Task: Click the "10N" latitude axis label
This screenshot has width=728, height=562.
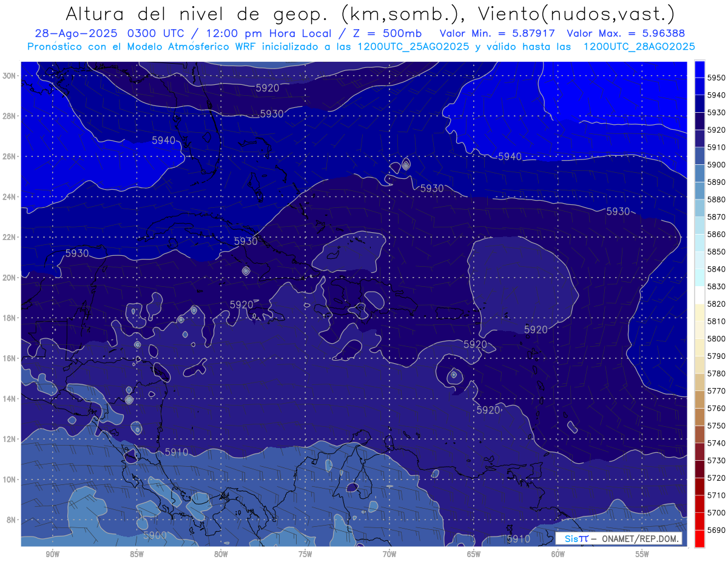Action: 9,480
